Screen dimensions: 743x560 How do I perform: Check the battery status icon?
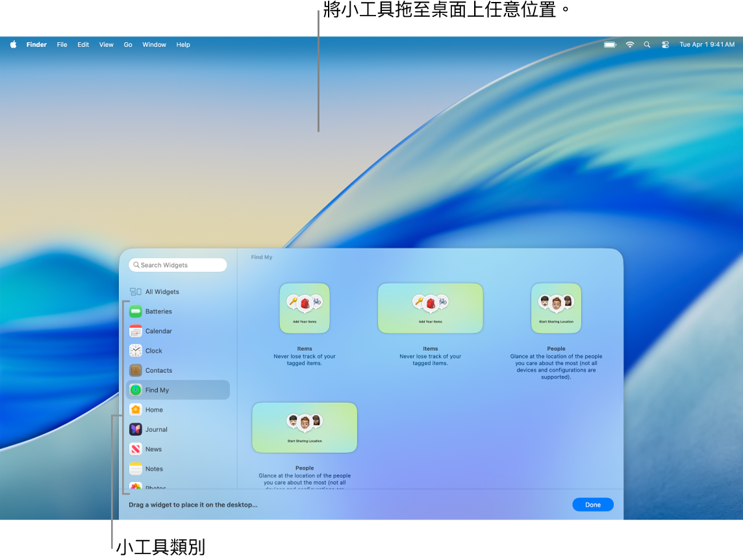point(611,45)
